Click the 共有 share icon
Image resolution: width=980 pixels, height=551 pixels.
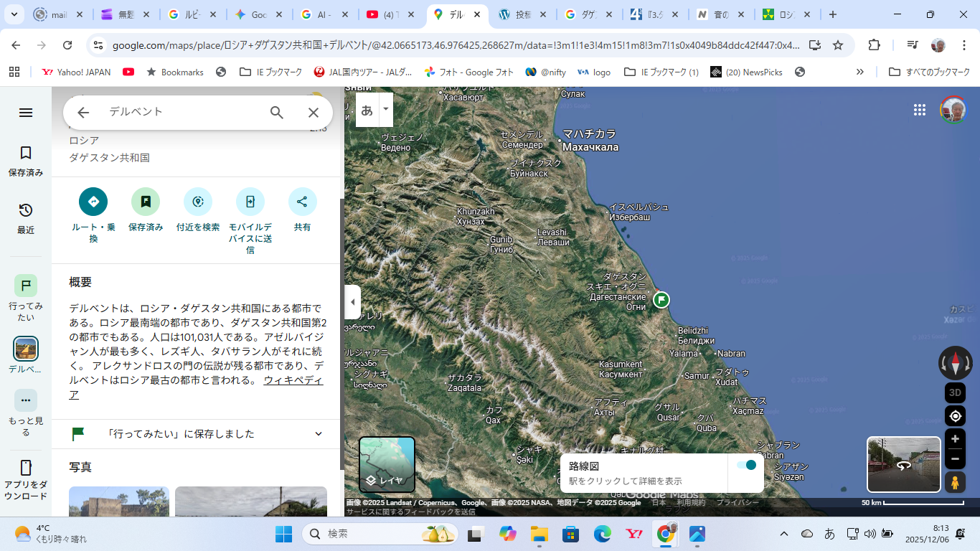pos(302,202)
